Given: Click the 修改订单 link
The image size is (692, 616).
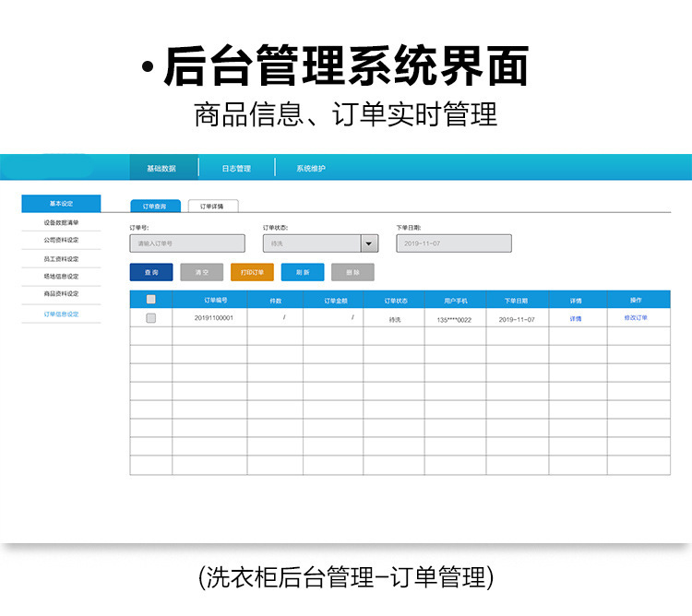Looking at the screenshot, I should click(x=636, y=318).
